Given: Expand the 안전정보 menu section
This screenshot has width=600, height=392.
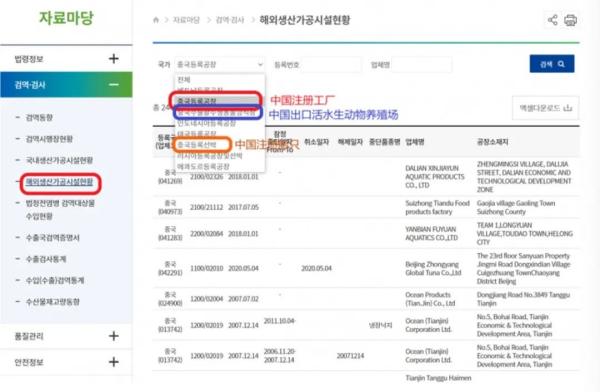Looking at the screenshot, I should (114, 362).
